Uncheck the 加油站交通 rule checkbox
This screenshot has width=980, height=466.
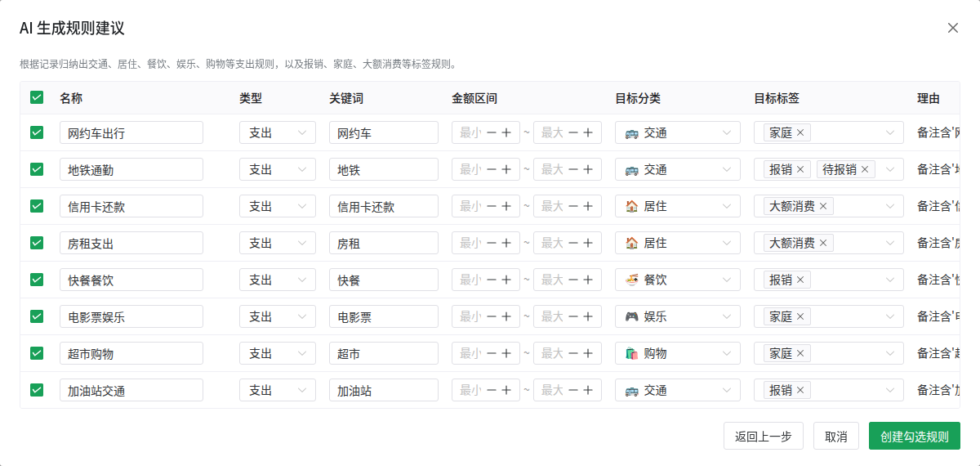(37, 390)
